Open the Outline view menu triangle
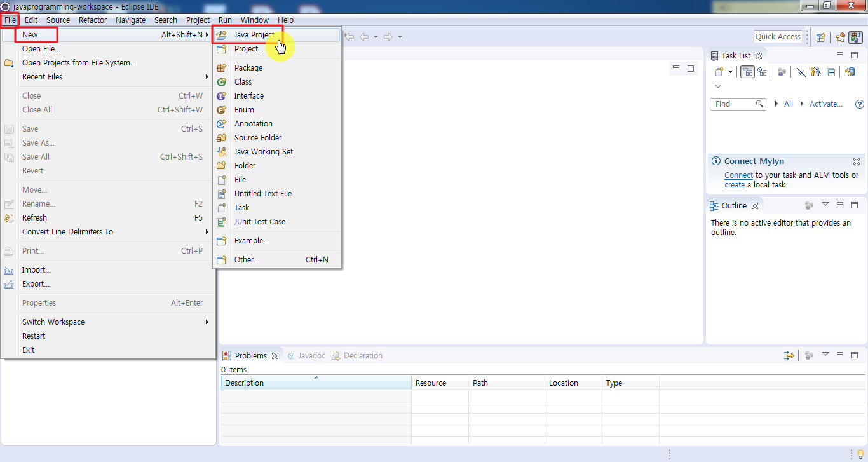 click(825, 204)
